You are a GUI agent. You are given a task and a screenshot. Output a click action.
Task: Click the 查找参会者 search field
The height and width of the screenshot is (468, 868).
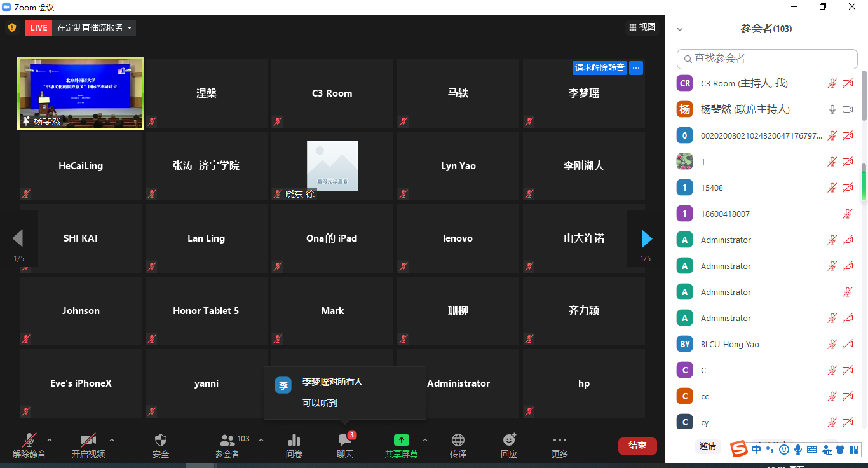(766, 59)
